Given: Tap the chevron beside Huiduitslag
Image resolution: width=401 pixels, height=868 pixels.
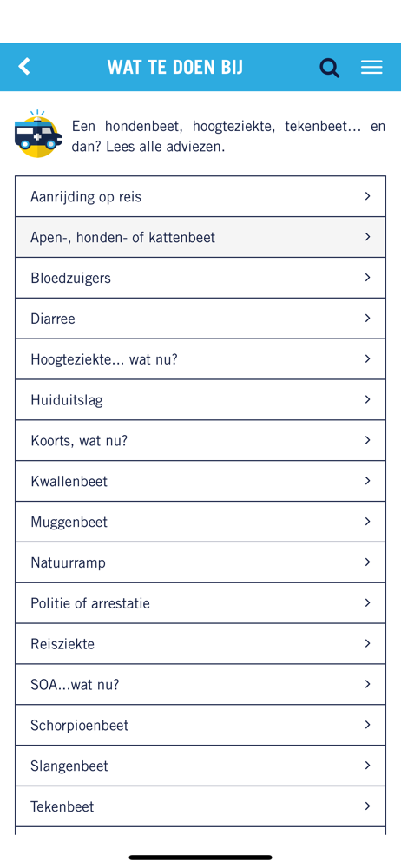Looking at the screenshot, I should (367, 399).
